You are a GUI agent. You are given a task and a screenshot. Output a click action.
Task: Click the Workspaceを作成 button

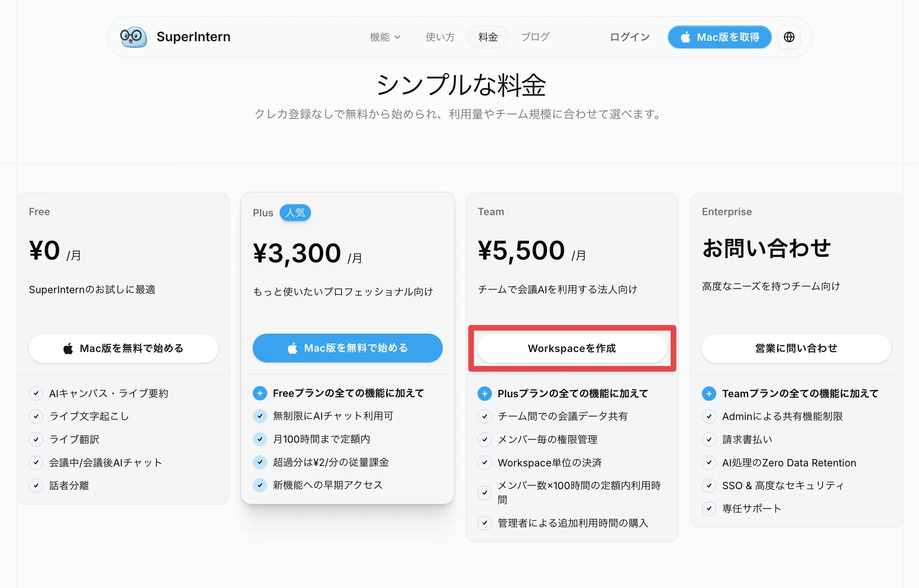[x=572, y=348]
